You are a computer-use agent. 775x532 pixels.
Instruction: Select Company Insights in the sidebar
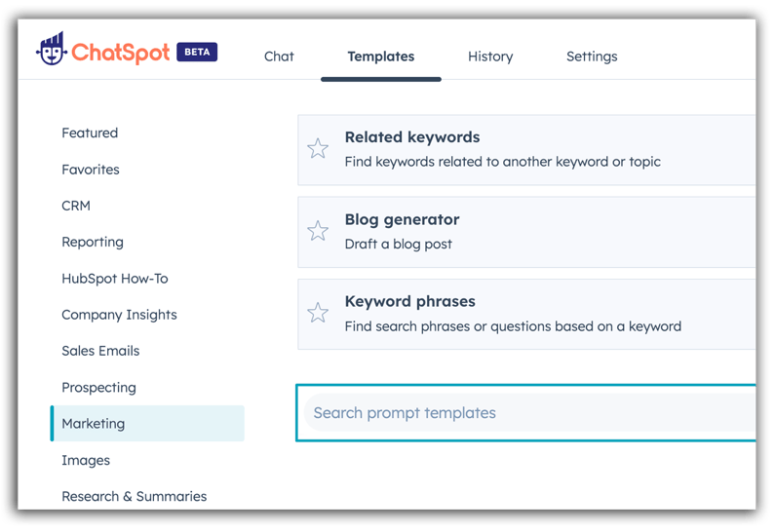coord(119,315)
